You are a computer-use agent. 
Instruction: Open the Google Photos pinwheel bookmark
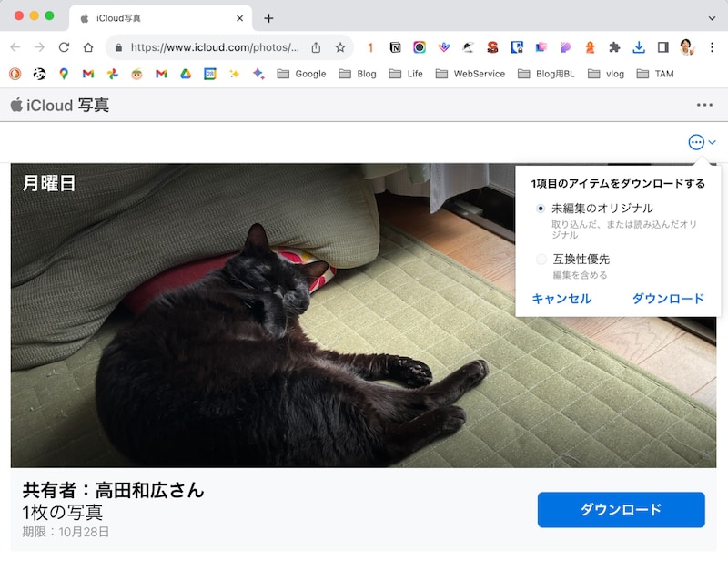tap(112, 74)
